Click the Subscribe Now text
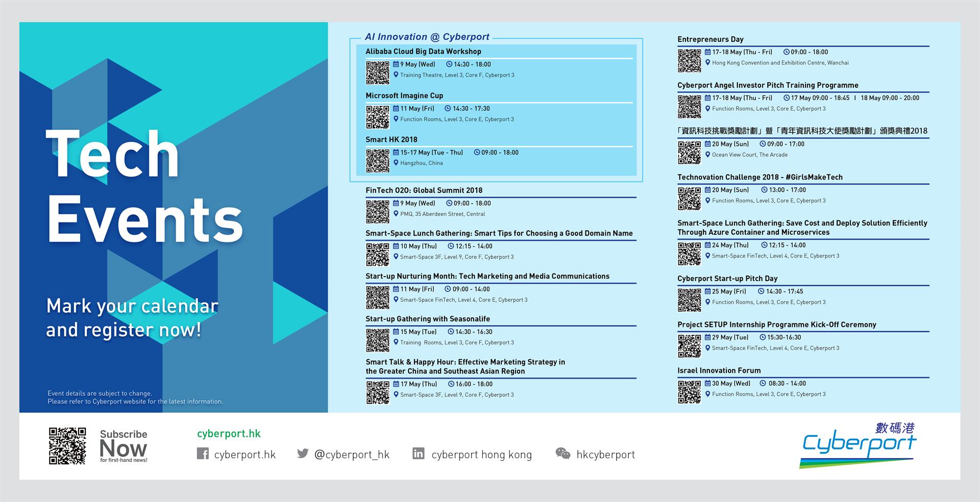The width and height of the screenshot is (980, 502). (124, 445)
